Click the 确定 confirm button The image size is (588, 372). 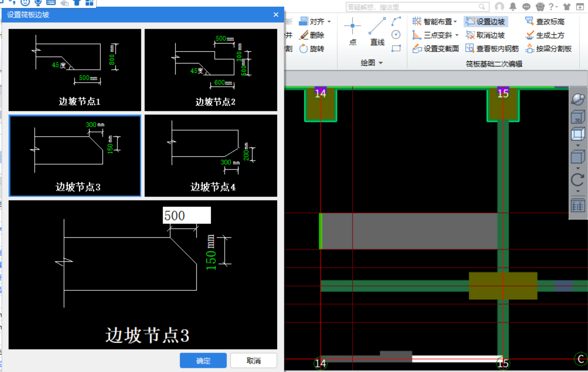coord(203,361)
